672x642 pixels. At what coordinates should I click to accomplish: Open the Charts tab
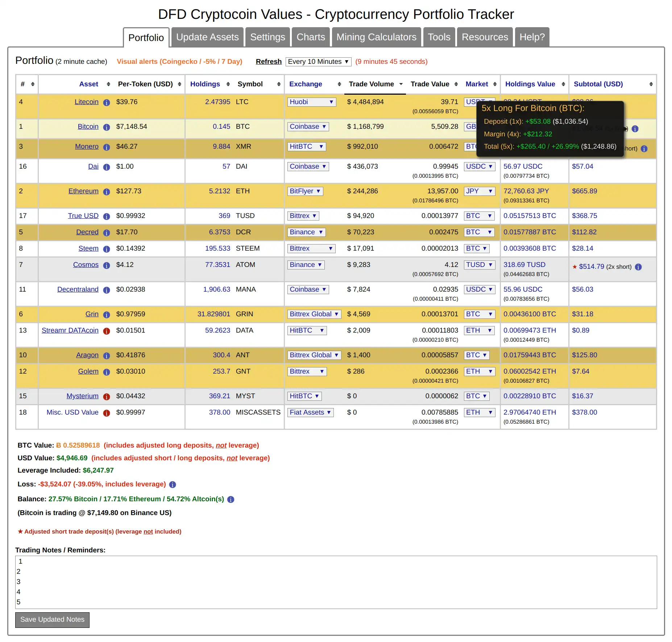(x=311, y=37)
